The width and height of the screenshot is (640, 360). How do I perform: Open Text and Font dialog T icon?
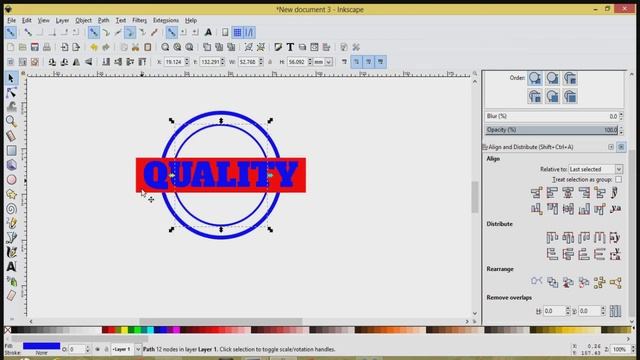click(x=290, y=47)
